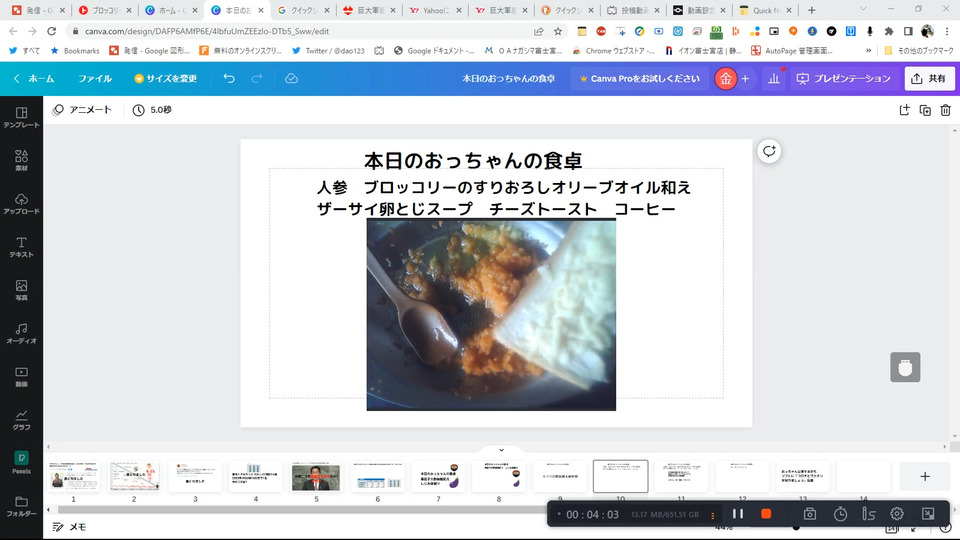Select the food photo on the slide
The height and width of the screenshot is (540, 960).
[x=491, y=315]
